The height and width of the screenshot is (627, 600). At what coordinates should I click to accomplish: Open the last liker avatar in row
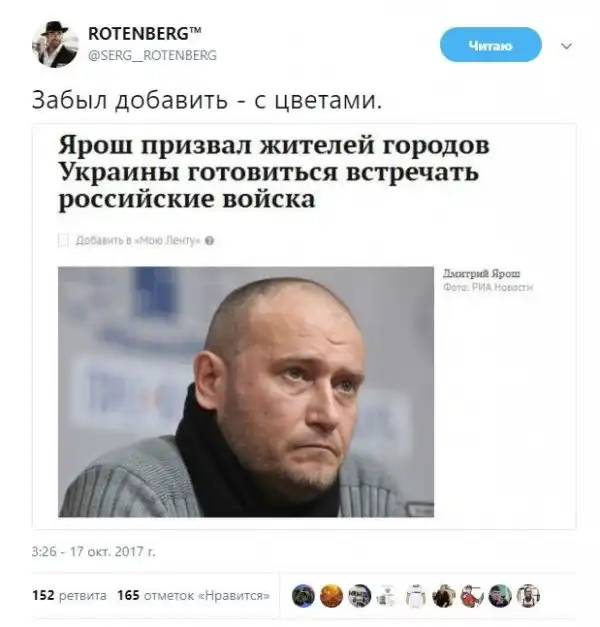528,596
